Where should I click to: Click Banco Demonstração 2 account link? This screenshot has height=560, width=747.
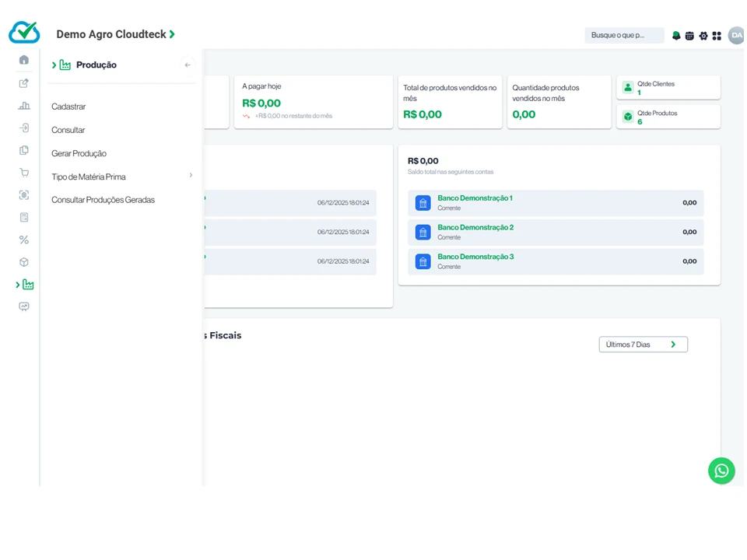pyautogui.click(x=475, y=227)
